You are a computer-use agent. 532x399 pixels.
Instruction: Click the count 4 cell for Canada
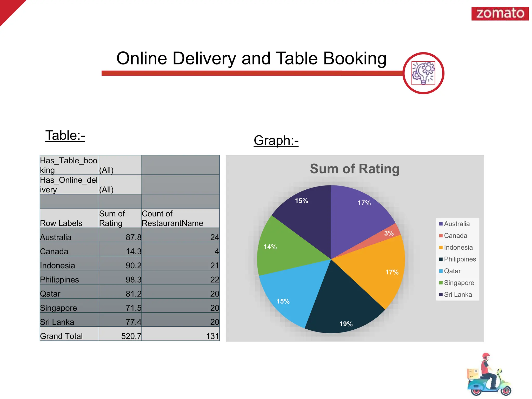click(181, 249)
